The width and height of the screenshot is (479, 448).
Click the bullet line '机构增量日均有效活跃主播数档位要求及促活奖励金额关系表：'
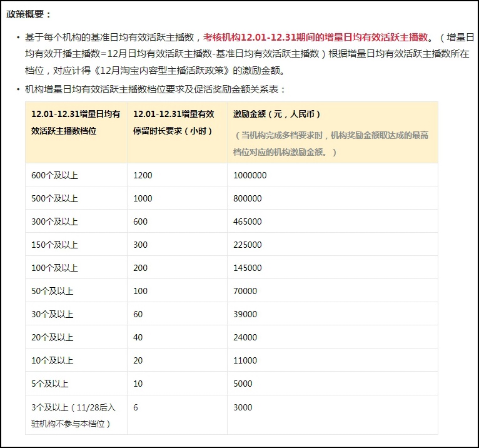pyautogui.click(x=155, y=89)
